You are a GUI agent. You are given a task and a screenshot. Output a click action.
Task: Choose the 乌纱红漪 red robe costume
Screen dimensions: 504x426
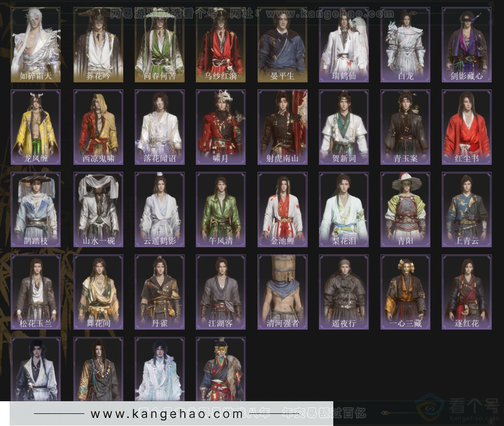coord(221,44)
